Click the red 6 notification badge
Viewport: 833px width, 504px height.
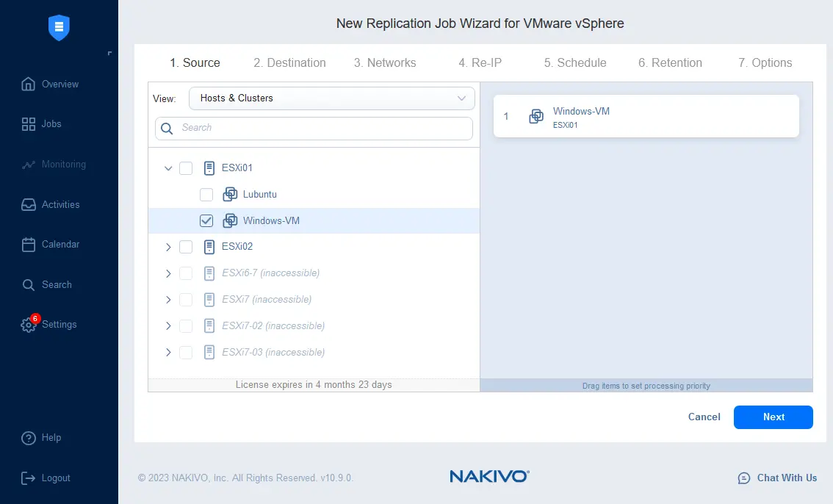point(35,319)
